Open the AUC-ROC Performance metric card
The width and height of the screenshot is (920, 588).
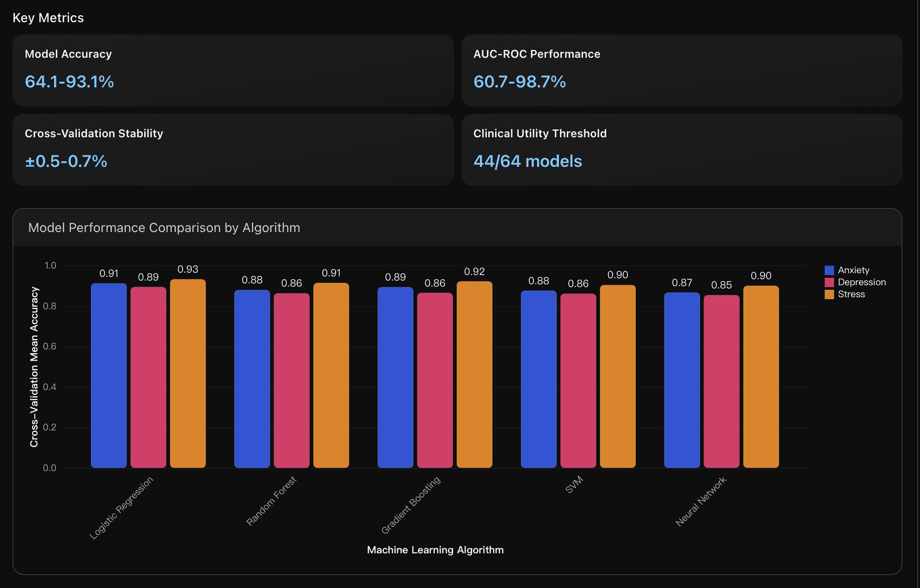pyautogui.click(x=682, y=70)
